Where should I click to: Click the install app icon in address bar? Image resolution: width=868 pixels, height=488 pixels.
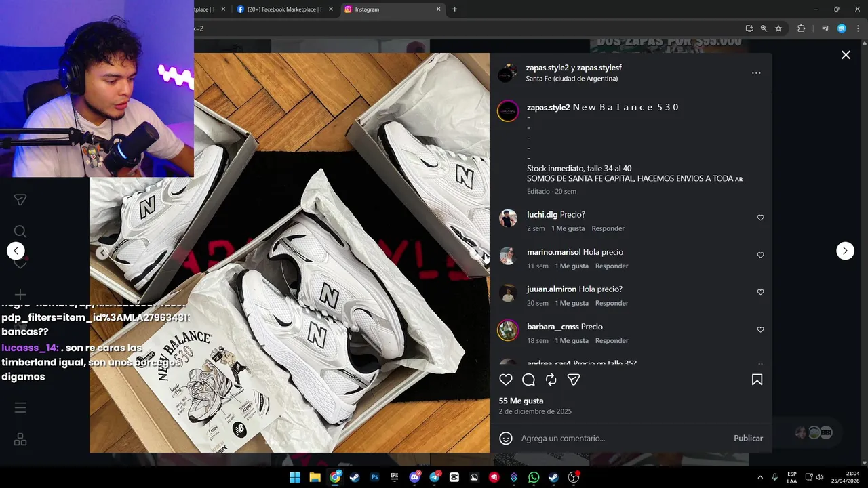coord(749,28)
